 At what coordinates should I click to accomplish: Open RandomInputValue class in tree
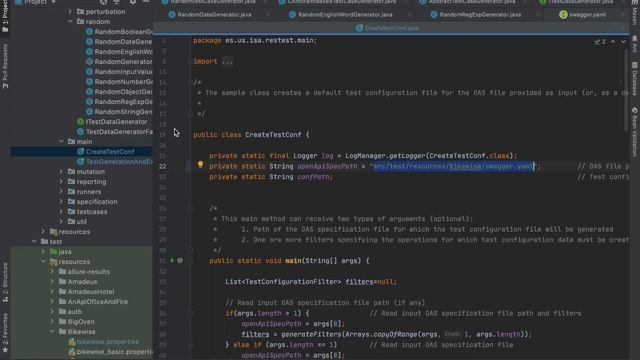pos(119,71)
